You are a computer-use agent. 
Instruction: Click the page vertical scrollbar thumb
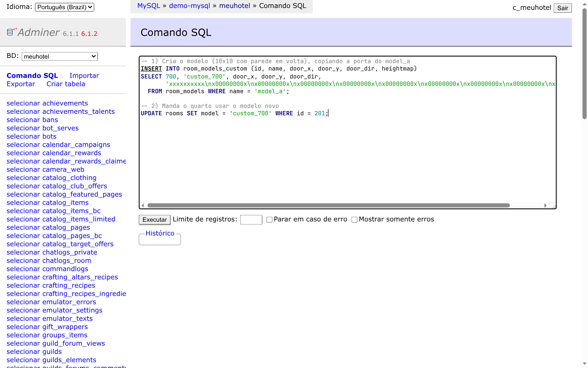pyautogui.click(x=585, y=63)
